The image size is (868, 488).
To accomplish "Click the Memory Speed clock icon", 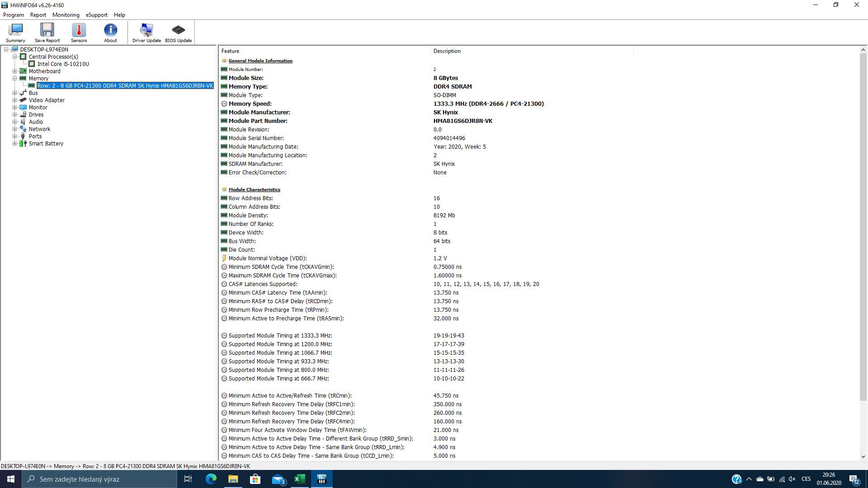I will 224,104.
